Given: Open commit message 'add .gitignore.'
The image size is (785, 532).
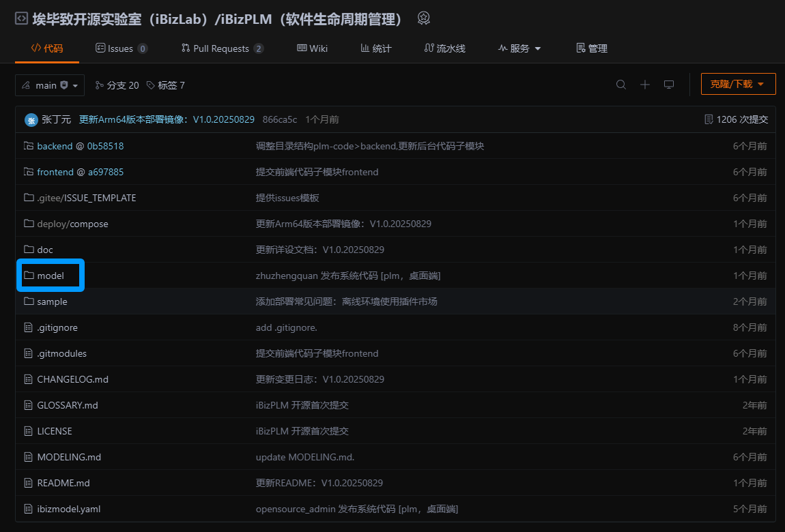Looking at the screenshot, I should pos(287,327).
